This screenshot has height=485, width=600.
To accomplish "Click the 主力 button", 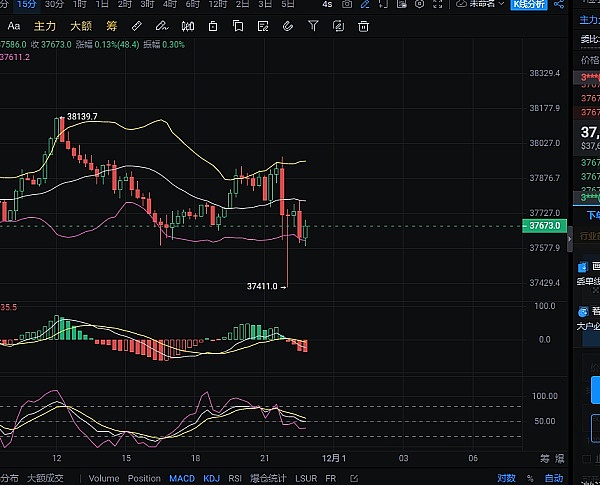I will [x=45, y=25].
